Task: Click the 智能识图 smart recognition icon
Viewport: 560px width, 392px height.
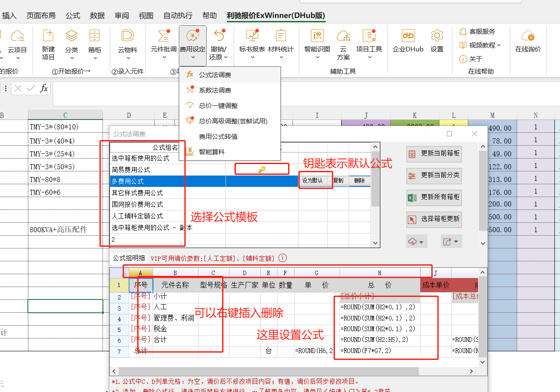Action: (317, 36)
